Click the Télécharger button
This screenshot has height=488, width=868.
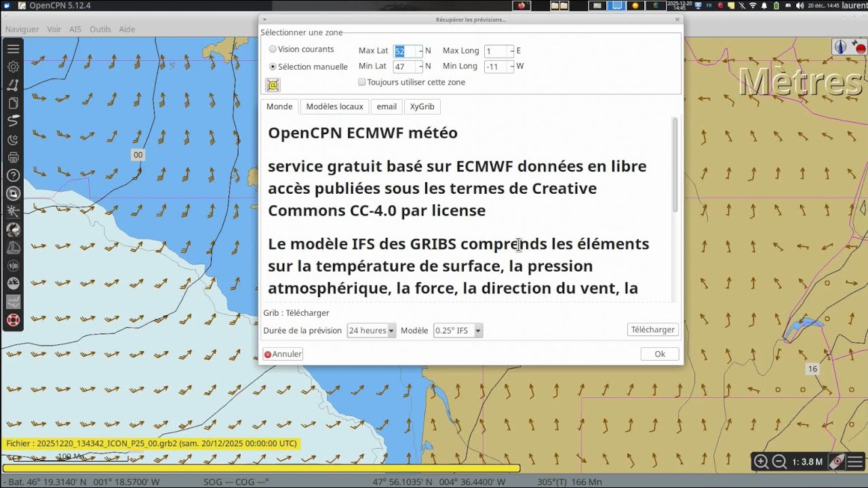(652, 329)
